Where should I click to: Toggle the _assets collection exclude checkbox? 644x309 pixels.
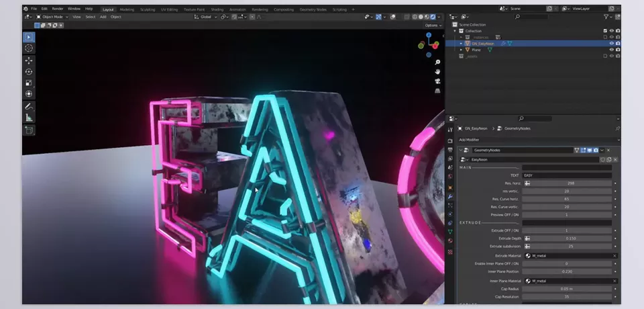tap(605, 56)
